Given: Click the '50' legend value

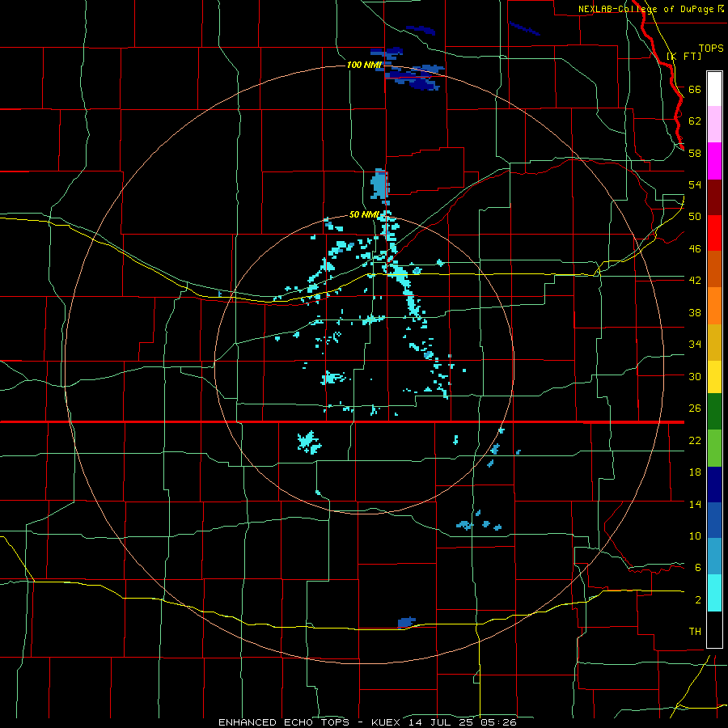Looking at the screenshot, I should click(x=695, y=216).
